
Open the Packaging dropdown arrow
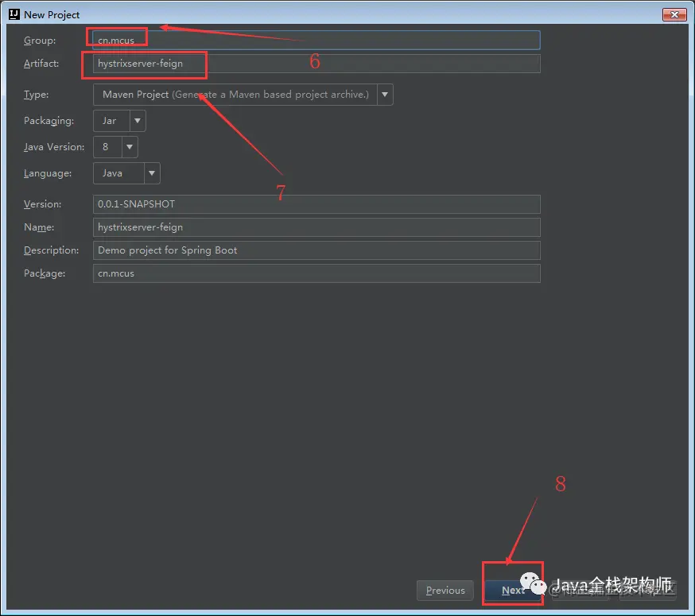click(x=138, y=121)
